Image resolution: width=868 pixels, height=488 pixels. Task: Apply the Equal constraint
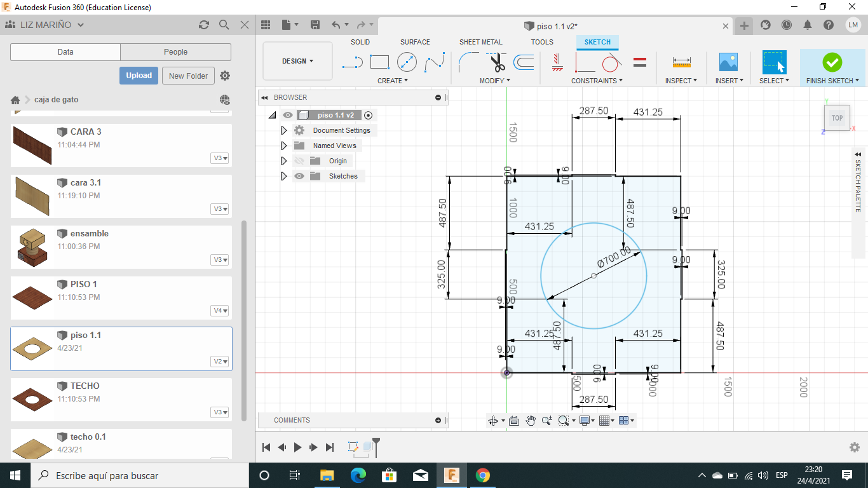pos(640,62)
